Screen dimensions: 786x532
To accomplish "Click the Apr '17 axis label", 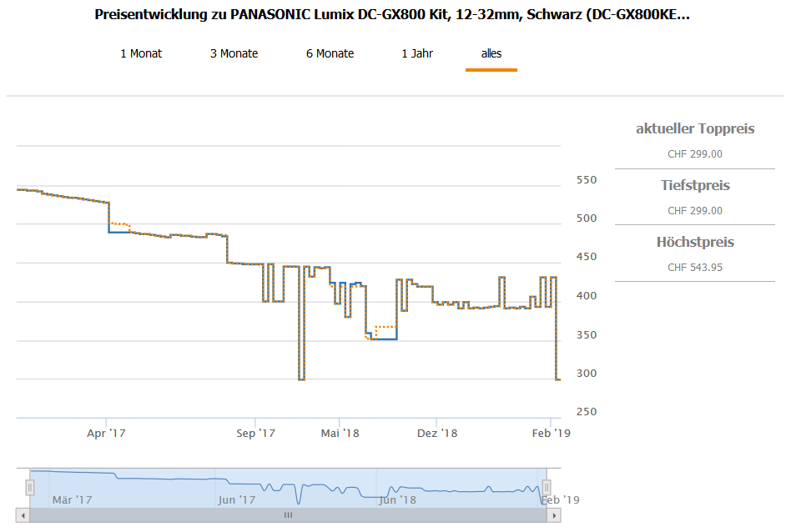I will click(x=106, y=434).
